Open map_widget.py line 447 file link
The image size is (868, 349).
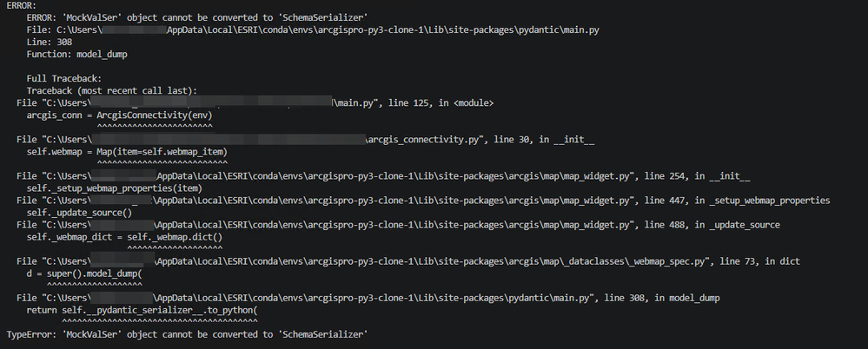pyautogui.click(x=423, y=201)
